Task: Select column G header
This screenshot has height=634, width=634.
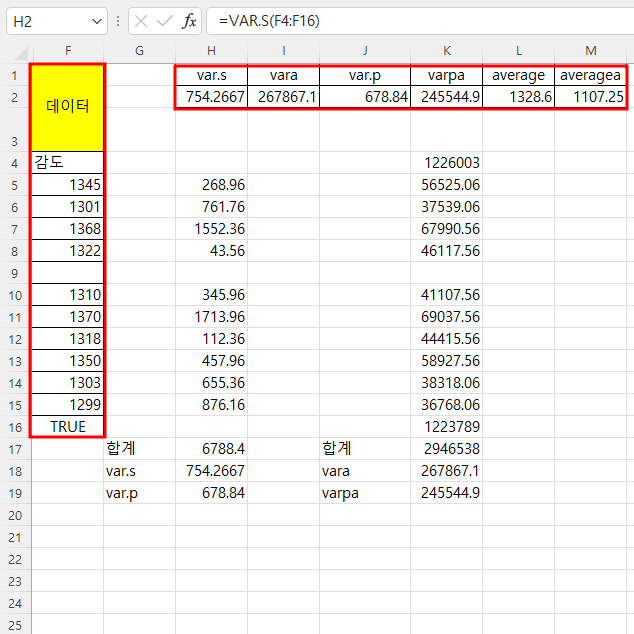Action: pos(139,51)
